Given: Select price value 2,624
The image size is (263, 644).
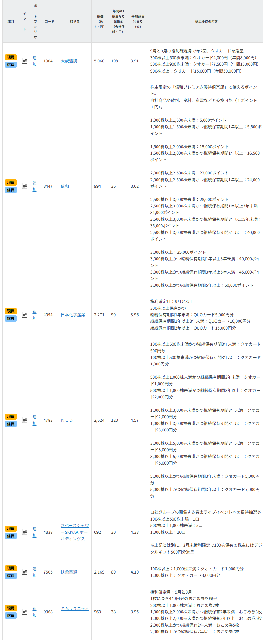Looking at the screenshot, I should 99,420.
